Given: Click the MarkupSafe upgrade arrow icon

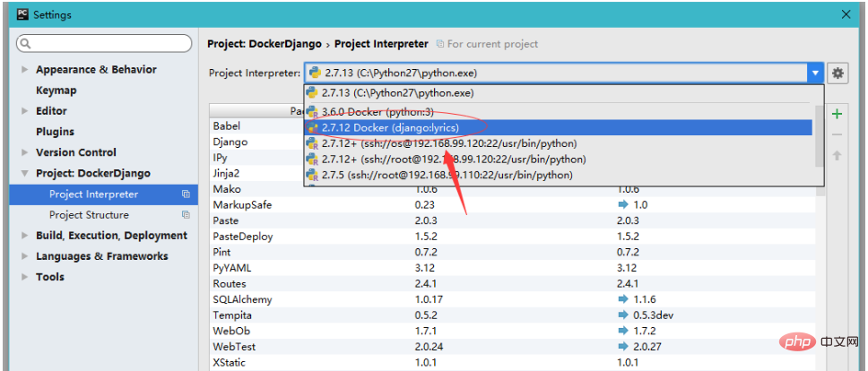Looking at the screenshot, I should [623, 204].
